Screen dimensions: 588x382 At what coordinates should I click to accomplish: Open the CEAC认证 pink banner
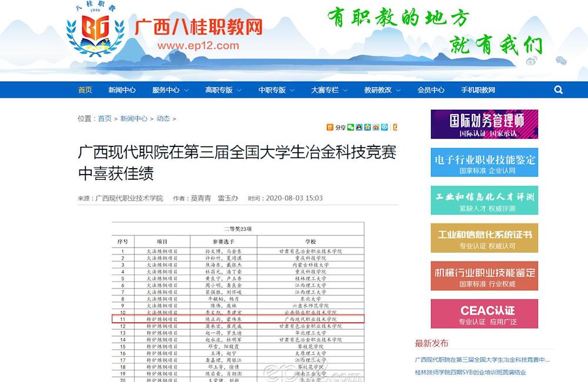[484, 314]
